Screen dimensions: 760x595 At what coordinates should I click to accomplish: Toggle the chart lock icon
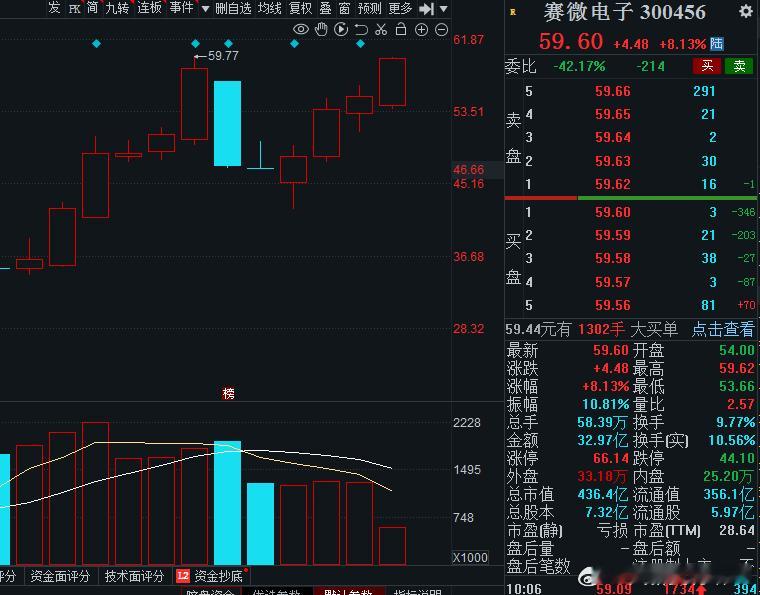tap(401, 30)
